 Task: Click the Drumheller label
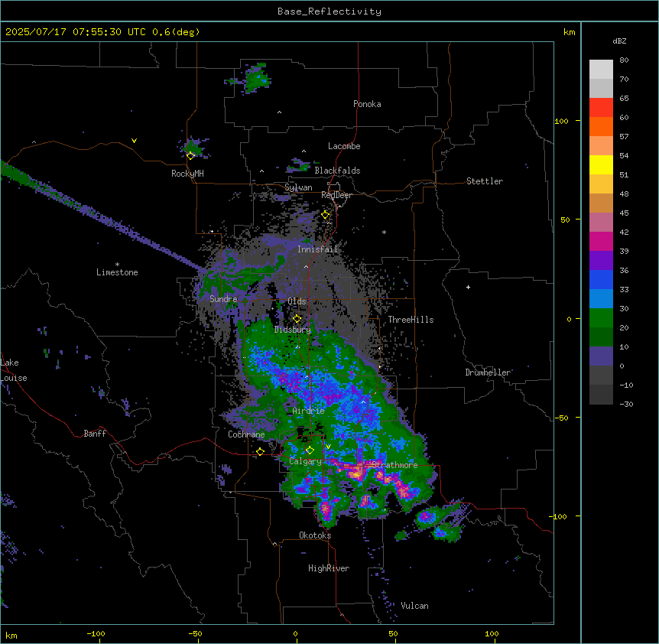[x=488, y=372]
